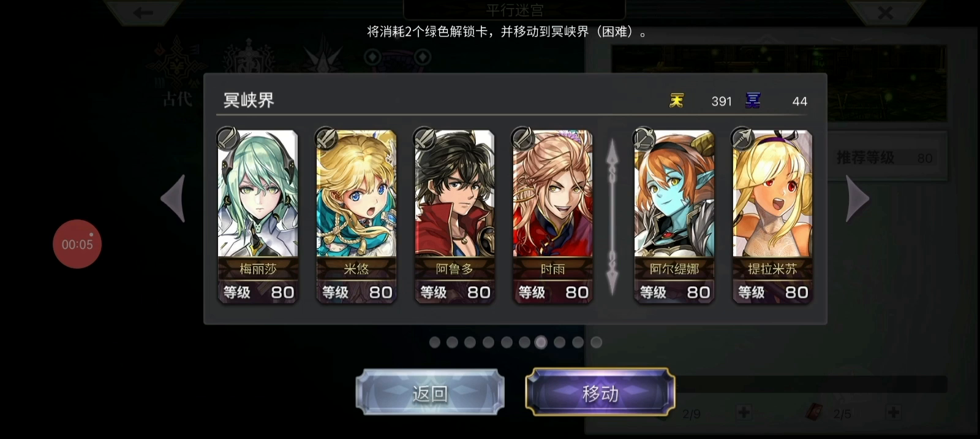Select the 阿尔缇娜 character card
This screenshot has width=980, height=439.
click(674, 216)
